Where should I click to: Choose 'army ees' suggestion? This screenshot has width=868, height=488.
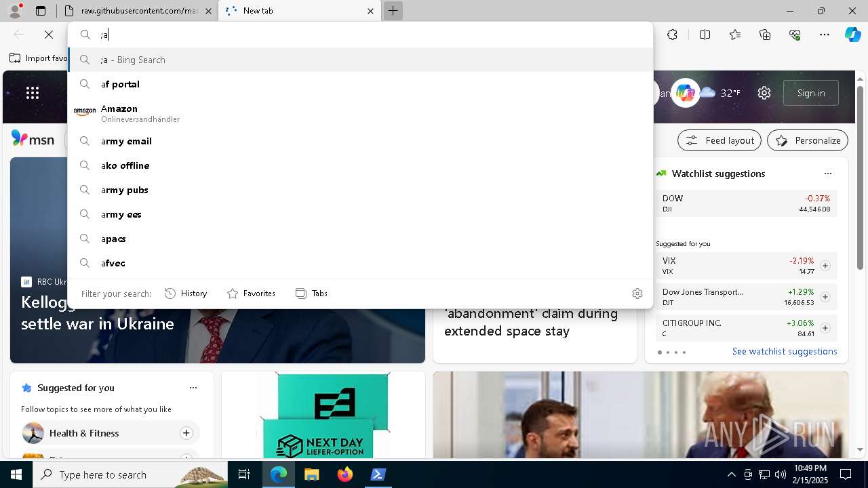point(360,214)
